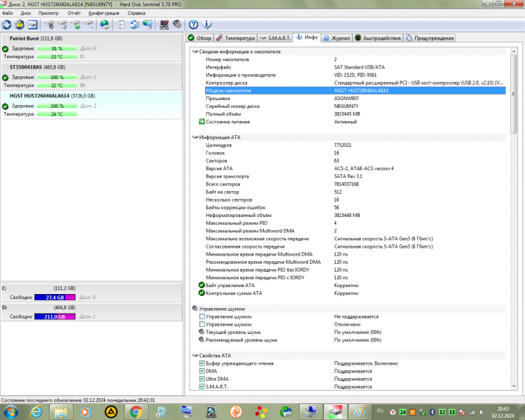The image size is (525, 420).
Task: Click the refresh toolbar icon
Action: (7, 24)
